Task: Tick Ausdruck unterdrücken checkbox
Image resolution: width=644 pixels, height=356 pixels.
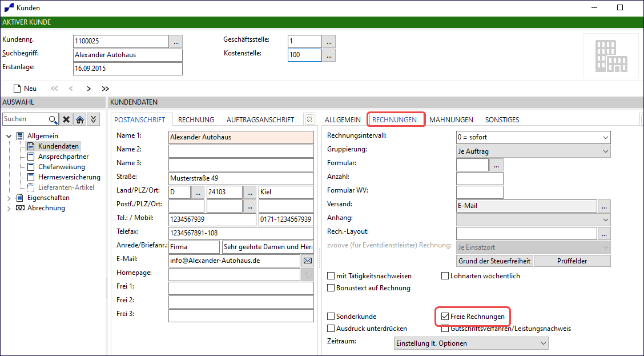Action: 331,329
